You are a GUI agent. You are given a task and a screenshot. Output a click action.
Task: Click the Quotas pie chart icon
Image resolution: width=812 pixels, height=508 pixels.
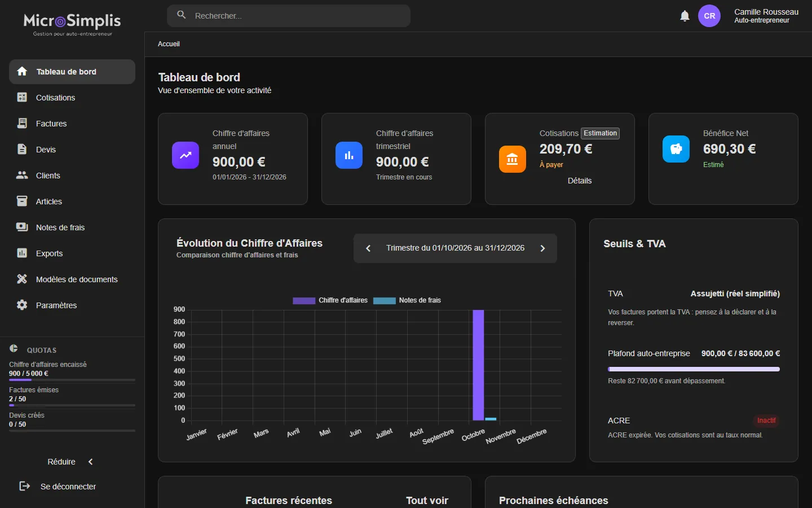[x=14, y=349]
